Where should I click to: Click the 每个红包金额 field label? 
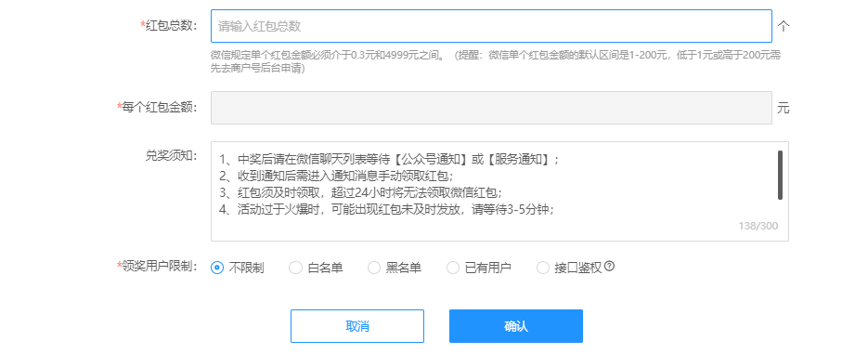pos(157,107)
